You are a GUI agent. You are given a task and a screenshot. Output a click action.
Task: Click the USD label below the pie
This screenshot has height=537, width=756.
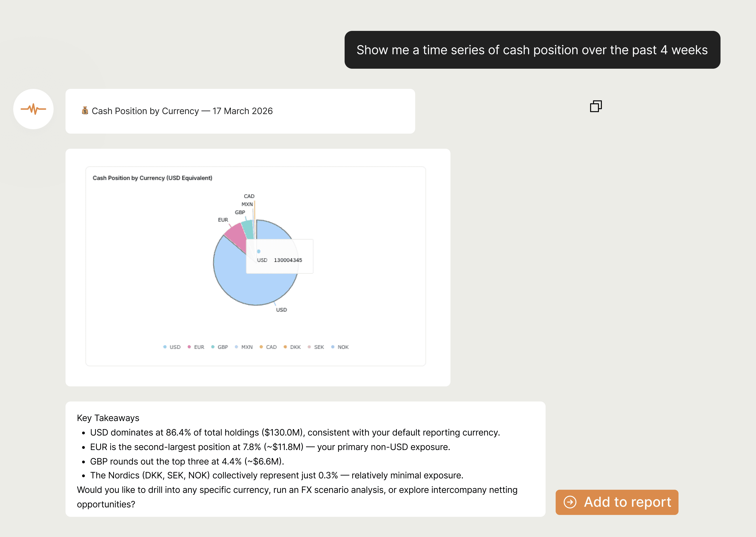282,310
